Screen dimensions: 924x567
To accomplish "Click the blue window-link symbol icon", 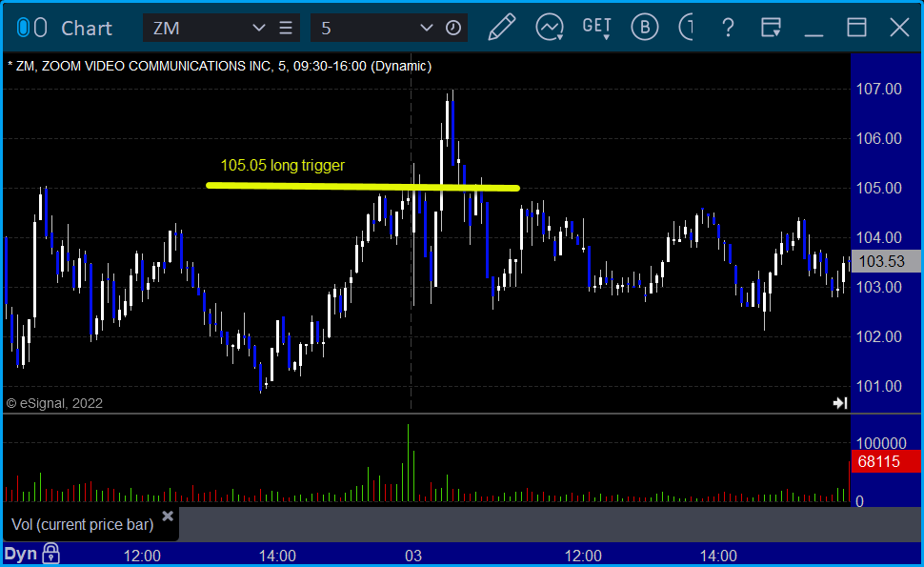I will click(23, 28).
